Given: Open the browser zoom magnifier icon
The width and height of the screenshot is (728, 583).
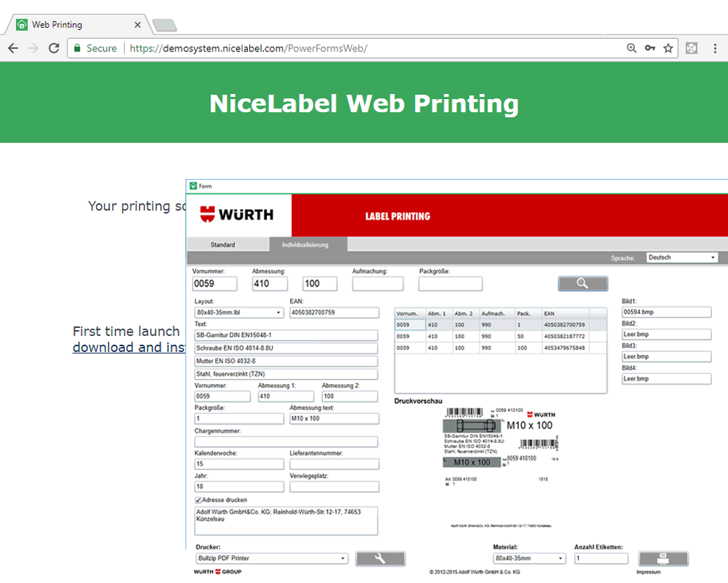Looking at the screenshot, I should (x=631, y=48).
